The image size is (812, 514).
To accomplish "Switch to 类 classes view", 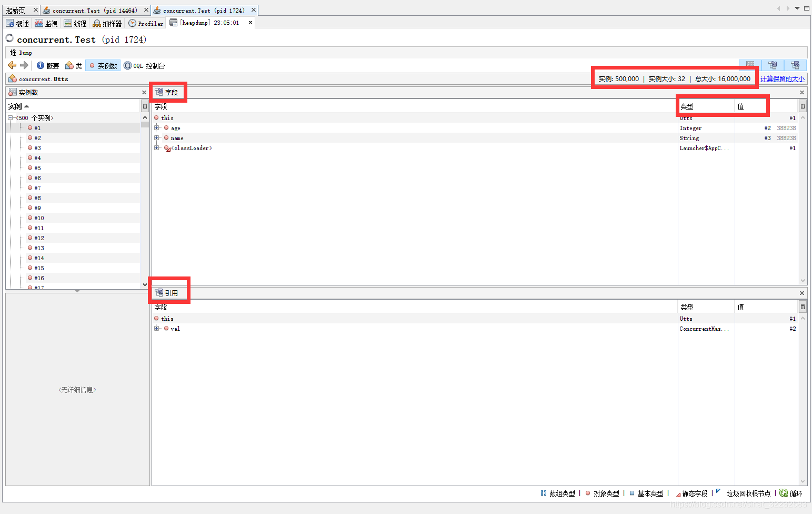I will pos(74,66).
